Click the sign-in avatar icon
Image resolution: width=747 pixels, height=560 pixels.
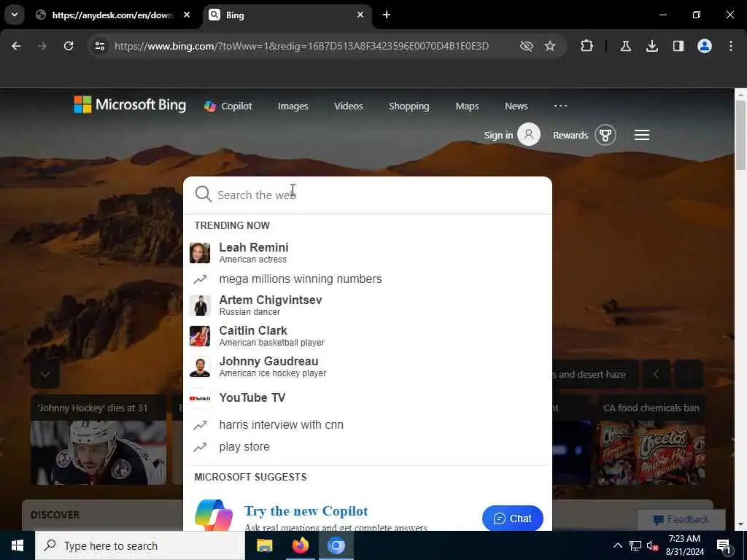[529, 134]
